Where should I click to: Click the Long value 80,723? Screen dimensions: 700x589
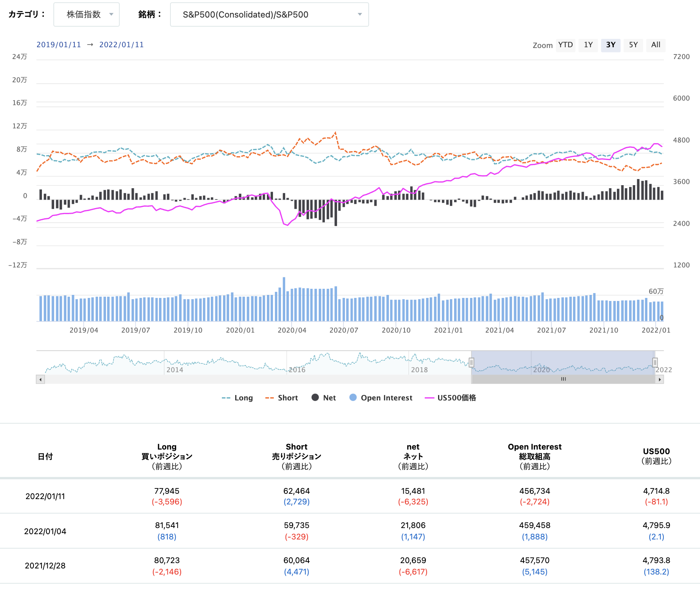pyautogui.click(x=167, y=560)
